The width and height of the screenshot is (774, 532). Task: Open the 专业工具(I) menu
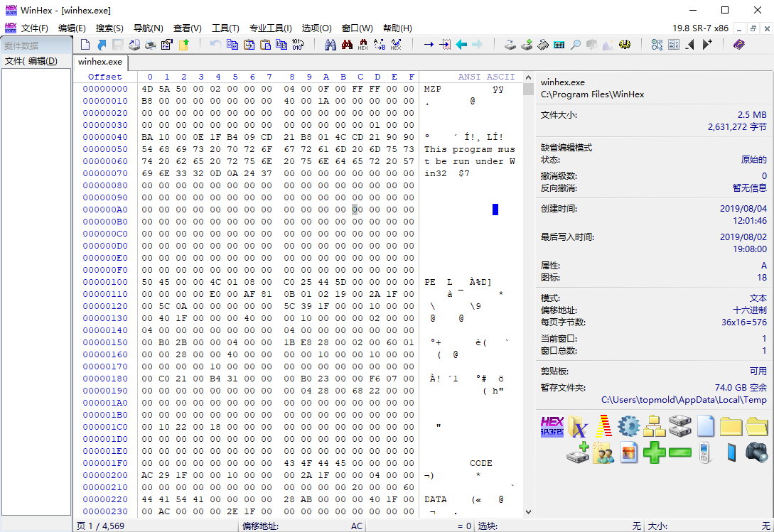271,28
